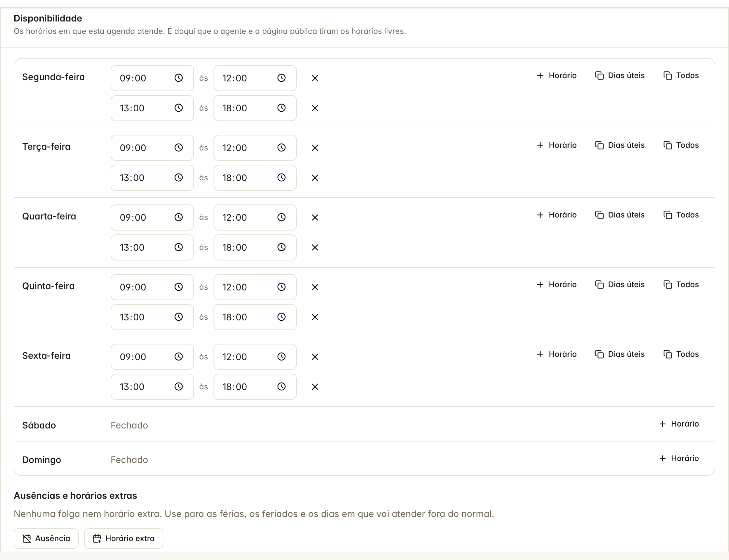The image size is (729, 560).
Task: Click the Horário extra button
Action: 124,539
